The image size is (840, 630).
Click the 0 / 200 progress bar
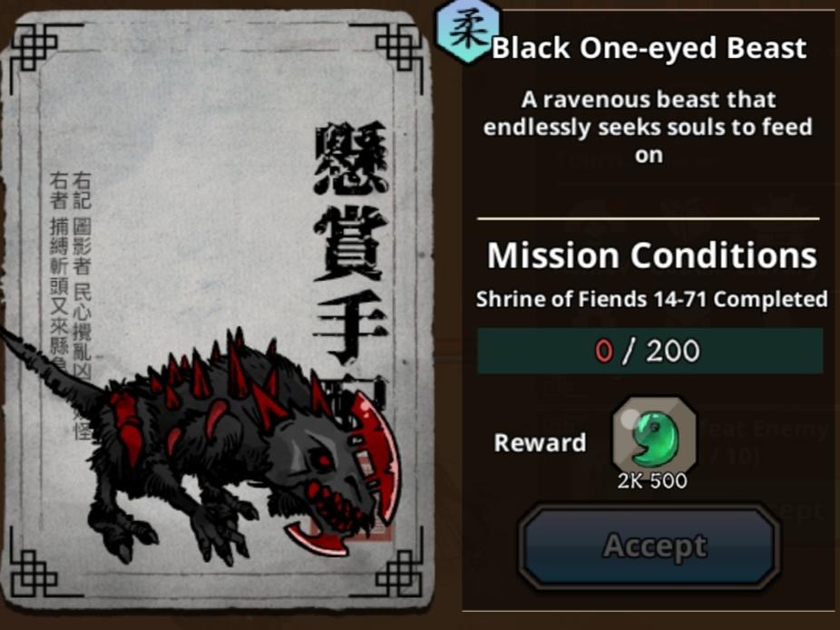tap(650, 351)
